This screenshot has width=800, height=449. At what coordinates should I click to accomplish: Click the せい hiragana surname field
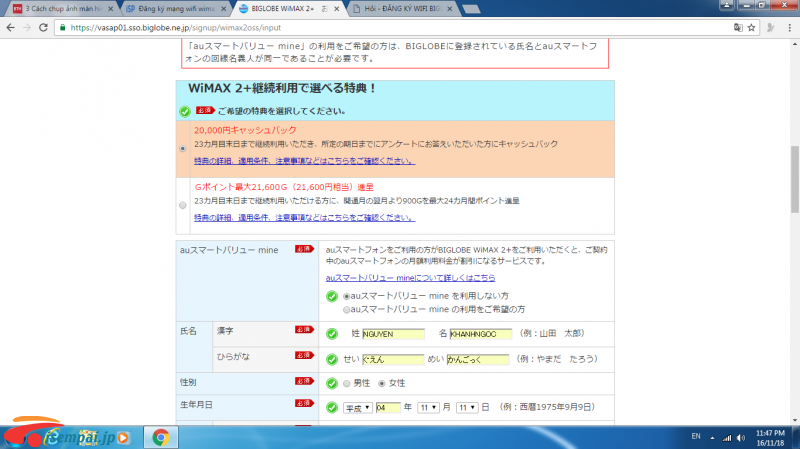[393, 359]
